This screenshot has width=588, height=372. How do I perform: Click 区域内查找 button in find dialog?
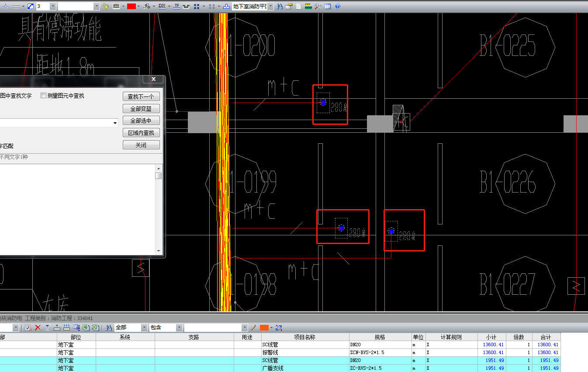pos(141,133)
